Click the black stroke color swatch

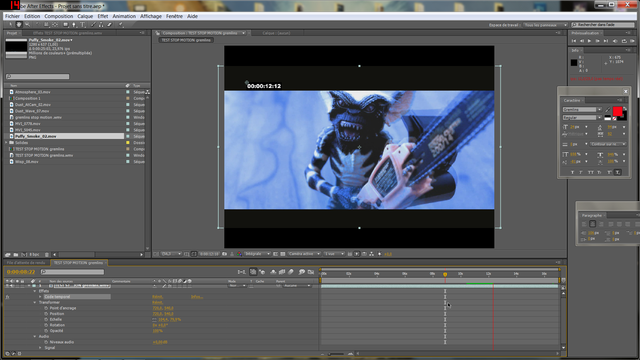click(623, 118)
